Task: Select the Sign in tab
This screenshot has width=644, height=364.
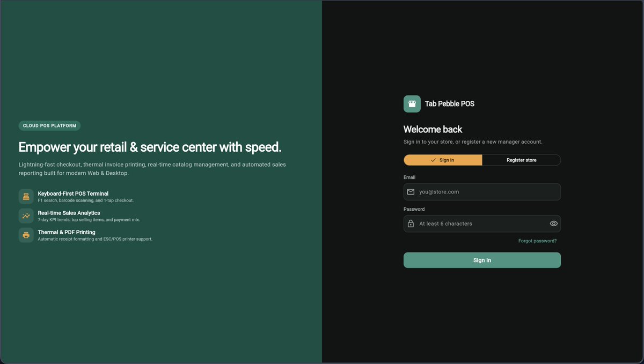Action: [443, 160]
